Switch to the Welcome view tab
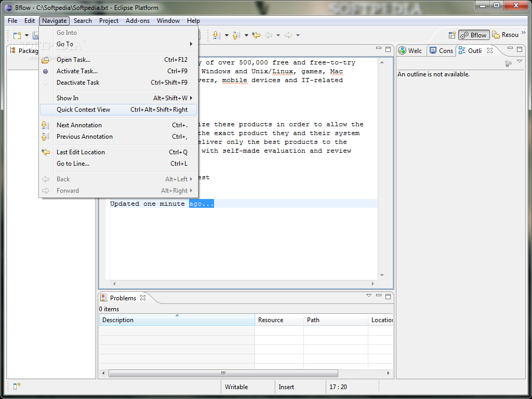The width and height of the screenshot is (532, 399). point(411,50)
